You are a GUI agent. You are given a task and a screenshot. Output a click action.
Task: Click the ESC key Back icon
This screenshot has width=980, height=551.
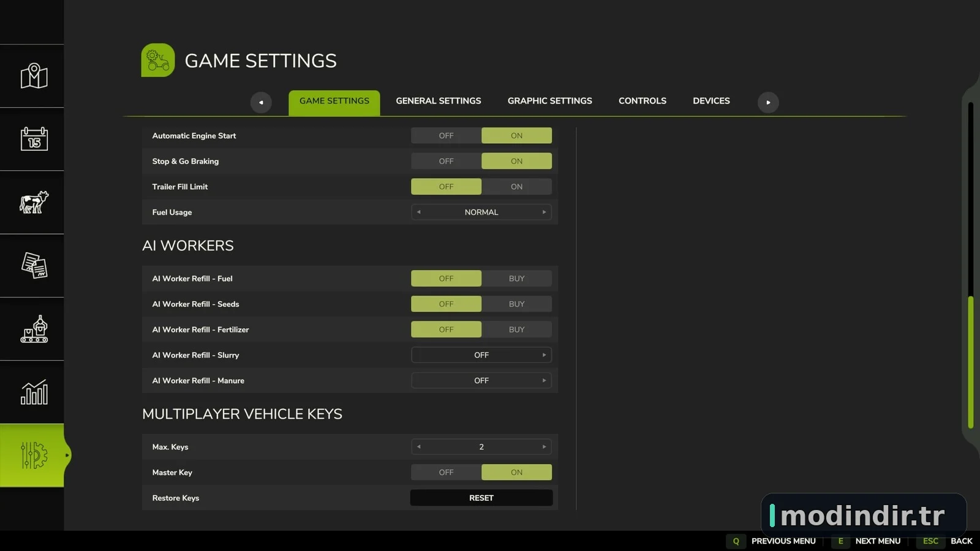point(930,541)
